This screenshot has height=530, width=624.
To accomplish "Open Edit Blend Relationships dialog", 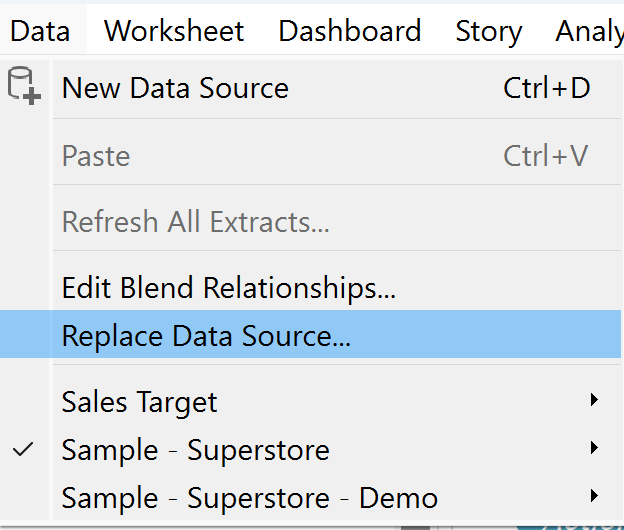I will pos(229,288).
